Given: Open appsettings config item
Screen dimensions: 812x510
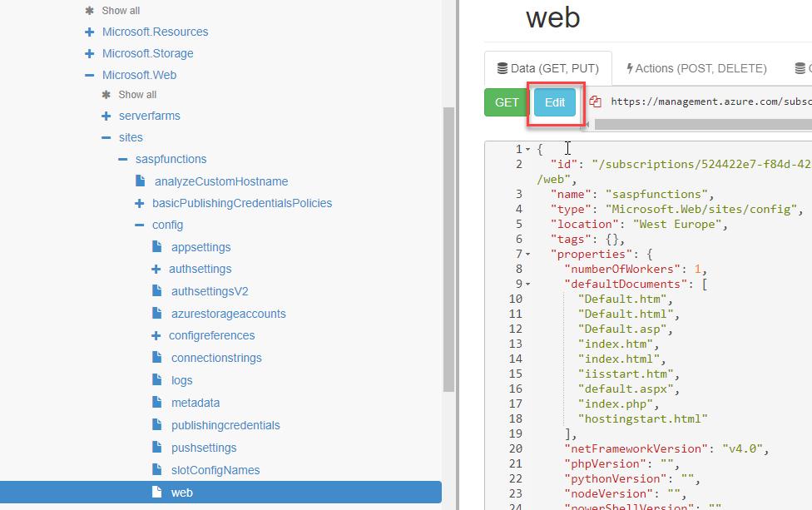Looking at the screenshot, I should click(x=201, y=247).
